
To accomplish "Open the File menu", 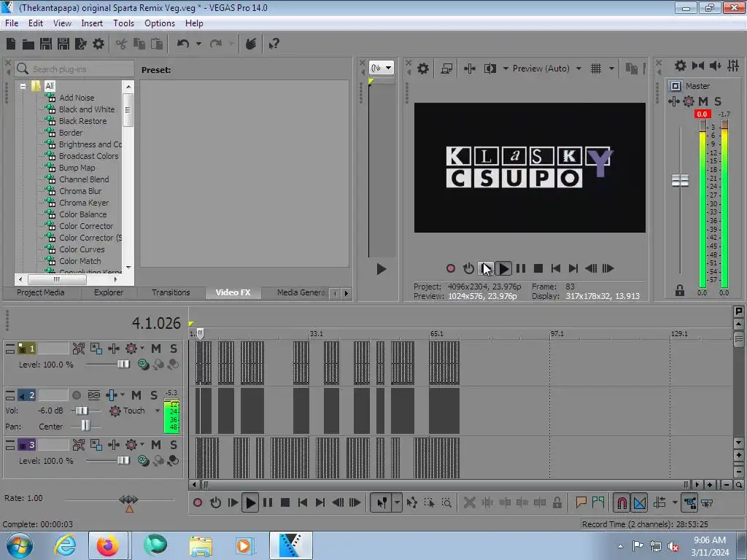I will coord(12,23).
